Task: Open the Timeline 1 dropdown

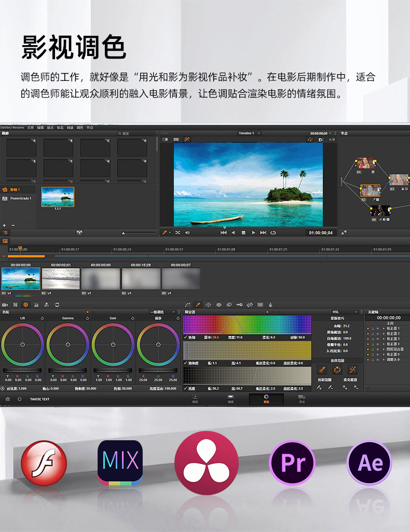Action: click(x=249, y=133)
